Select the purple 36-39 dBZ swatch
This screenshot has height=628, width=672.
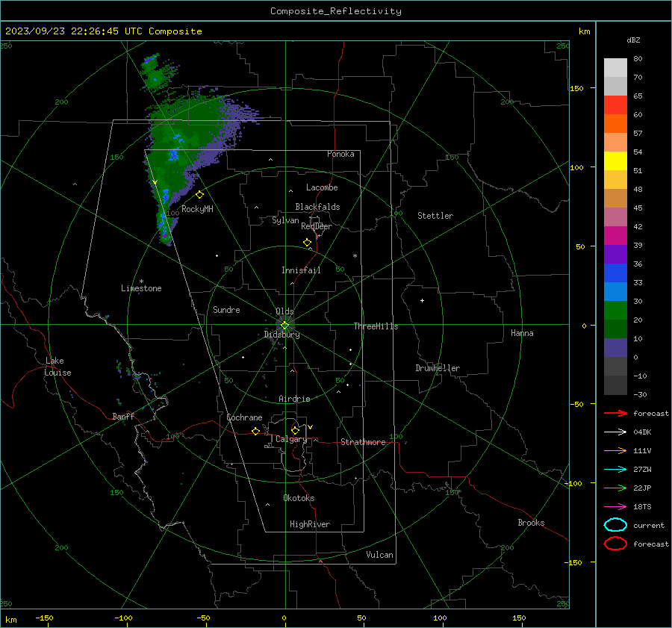click(x=615, y=255)
